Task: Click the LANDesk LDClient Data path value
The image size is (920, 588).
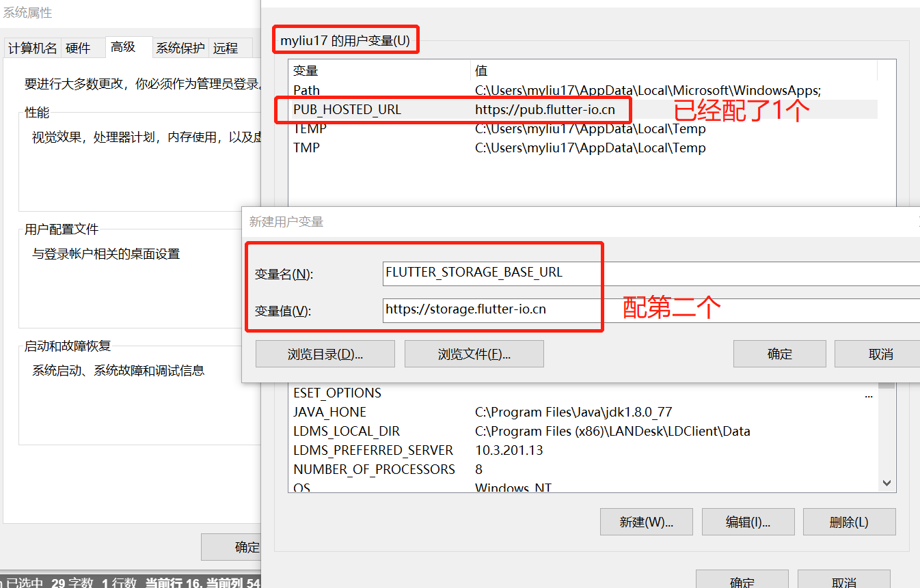Action: tap(612, 431)
